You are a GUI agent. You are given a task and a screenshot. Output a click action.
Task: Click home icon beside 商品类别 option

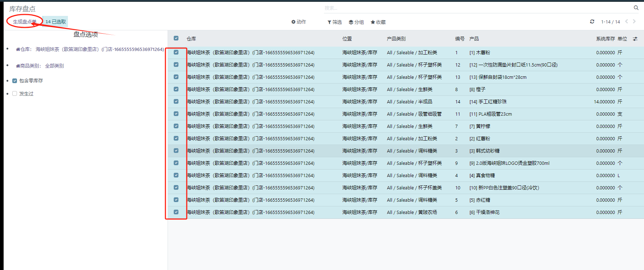click(x=18, y=66)
